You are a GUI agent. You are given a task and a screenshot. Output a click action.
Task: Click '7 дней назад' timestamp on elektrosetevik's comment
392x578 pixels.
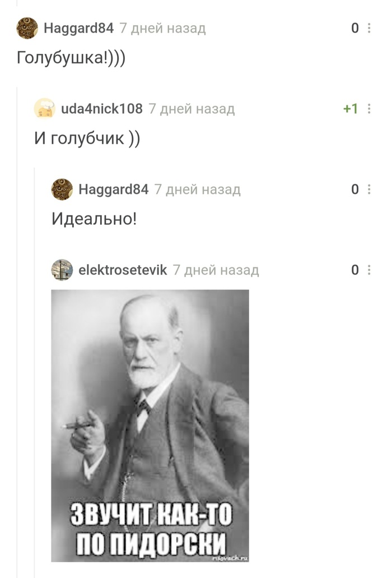pos(216,270)
